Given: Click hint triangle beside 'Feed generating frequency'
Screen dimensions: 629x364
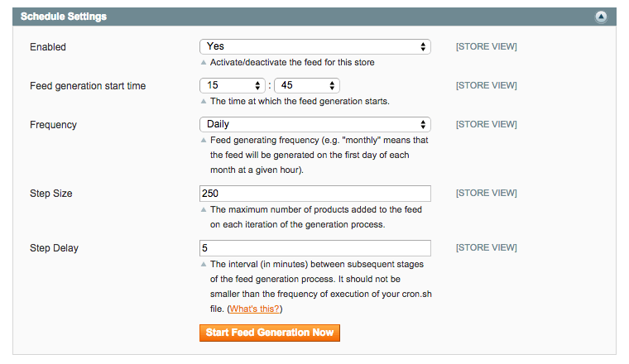Looking at the screenshot, I should coord(204,141).
